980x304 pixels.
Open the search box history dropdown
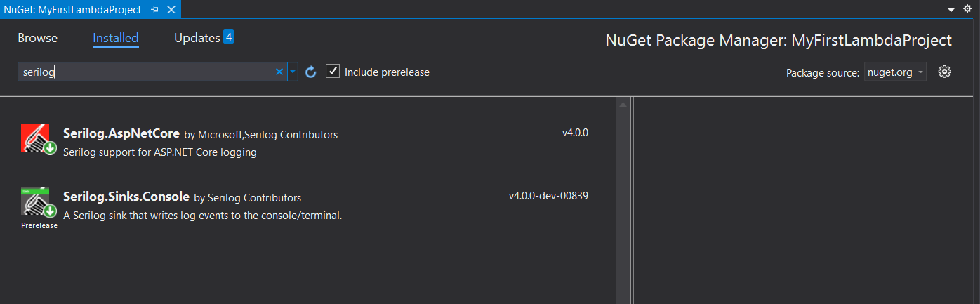(293, 72)
